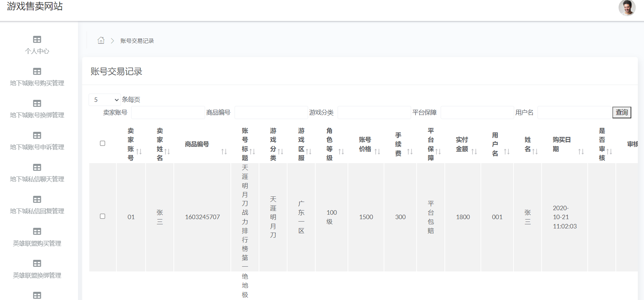Open 英雄联盟换绑管理 menu item

(37, 276)
